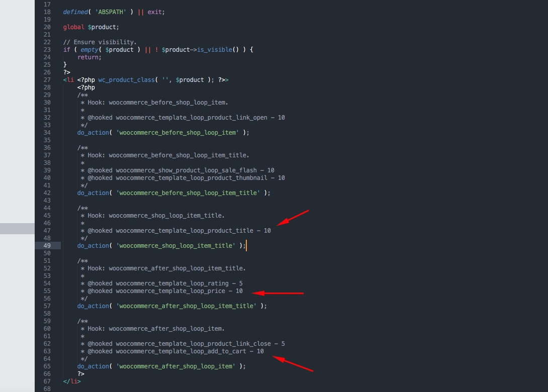Select the 'ABSPATH' string literal
This screenshot has height=392, width=548.
pyautogui.click(x=111, y=12)
